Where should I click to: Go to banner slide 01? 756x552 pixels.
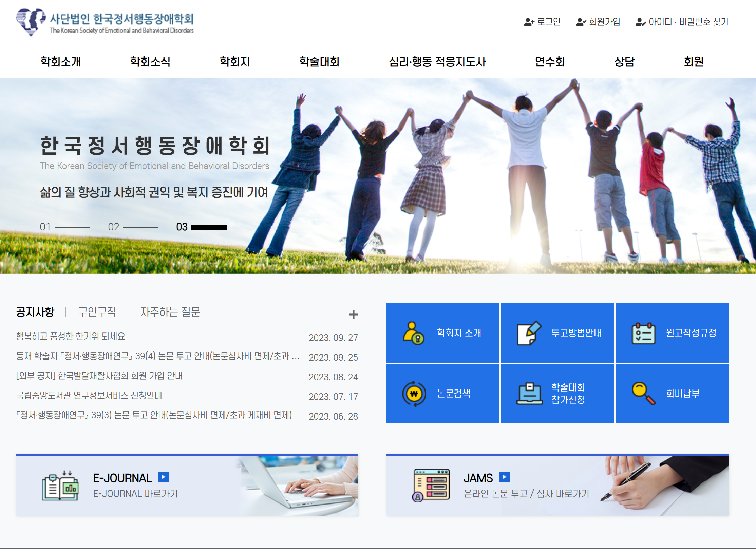[65, 227]
